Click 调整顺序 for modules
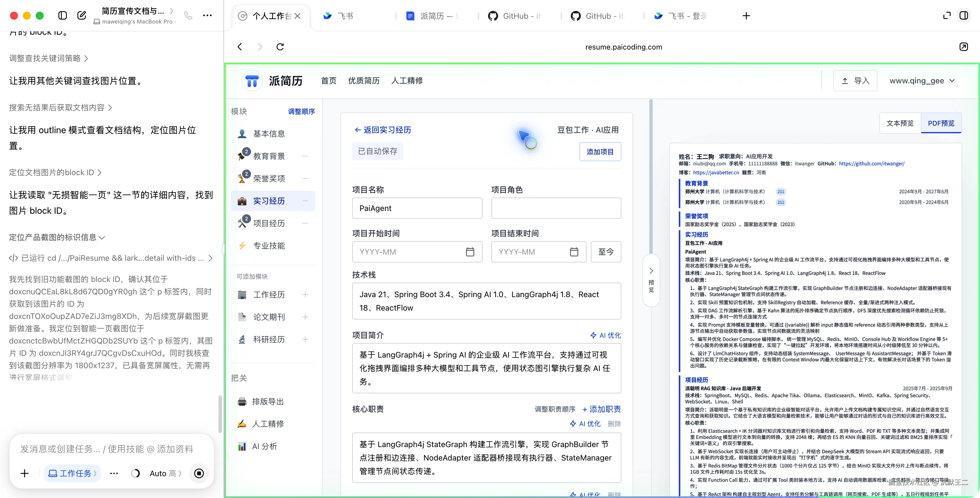 (301, 112)
